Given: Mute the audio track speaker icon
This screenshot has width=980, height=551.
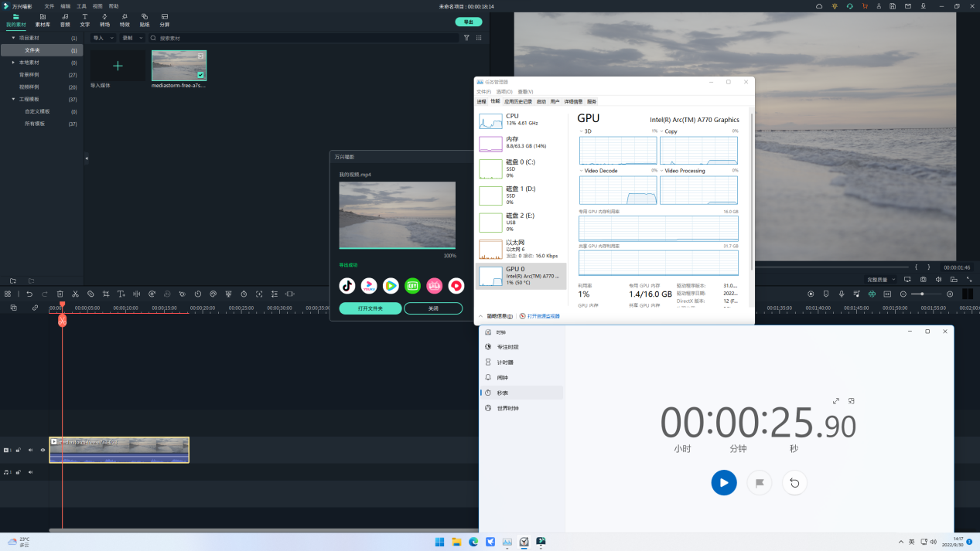Looking at the screenshot, I should point(31,471).
